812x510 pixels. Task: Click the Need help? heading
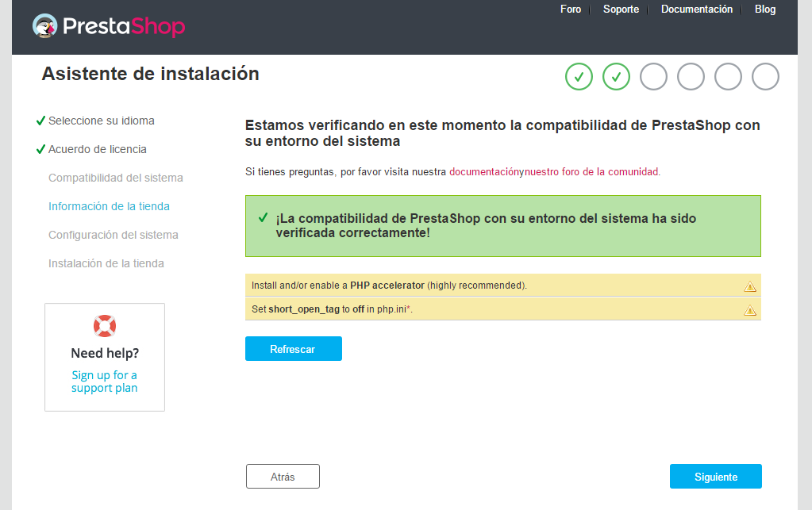point(105,353)
